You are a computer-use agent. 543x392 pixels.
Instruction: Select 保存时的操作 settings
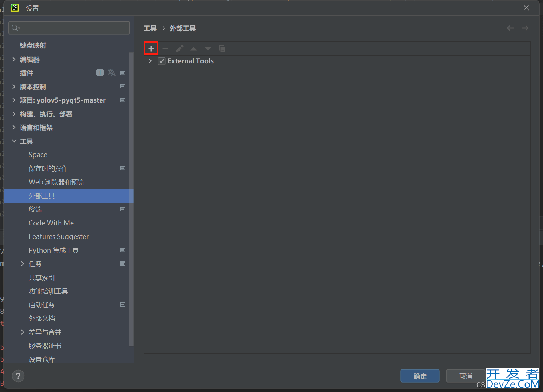[48, 168]
